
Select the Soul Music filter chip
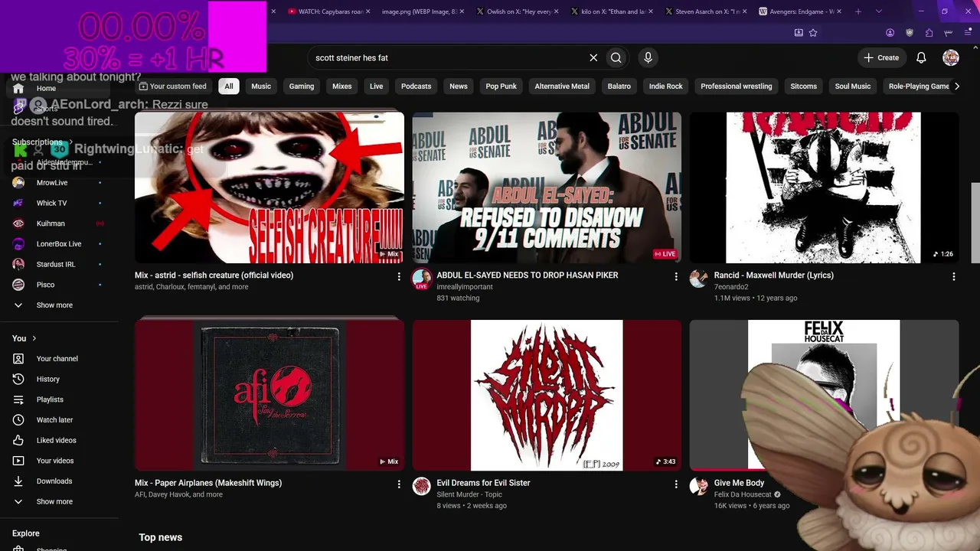coord(853,86)
